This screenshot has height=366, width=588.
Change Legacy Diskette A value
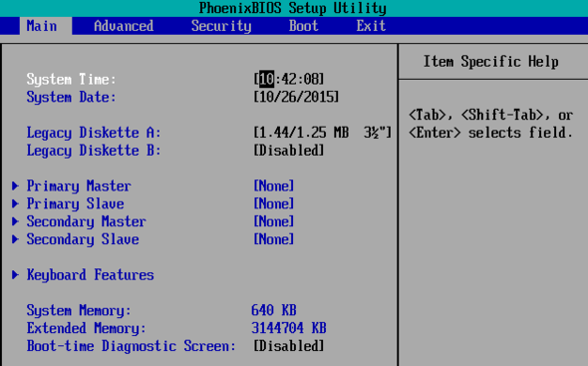point(323,133)
